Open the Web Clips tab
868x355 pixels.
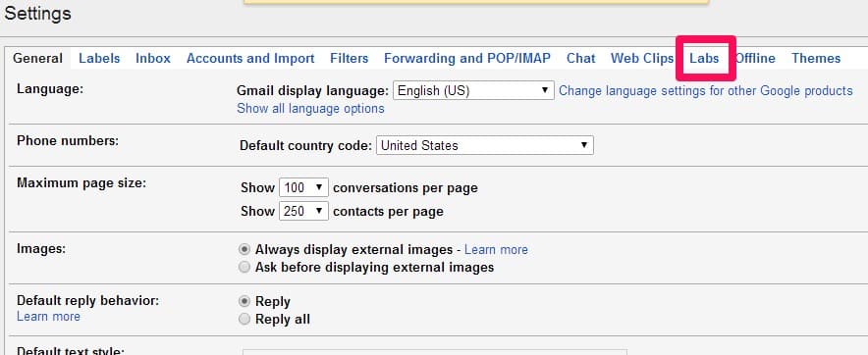pos(642,58)
